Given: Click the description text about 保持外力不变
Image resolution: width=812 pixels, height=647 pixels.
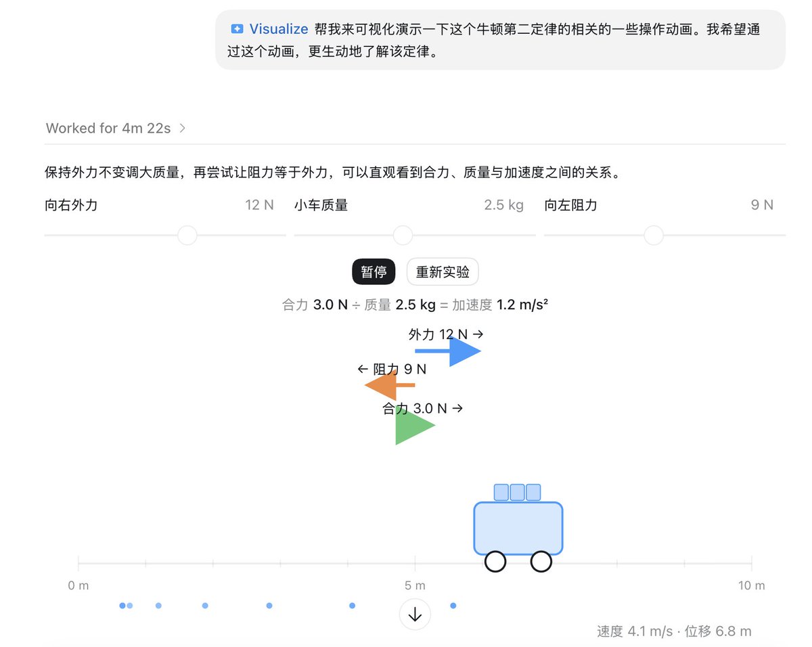Looking at the screenshot, I should [x=333, y=173].
